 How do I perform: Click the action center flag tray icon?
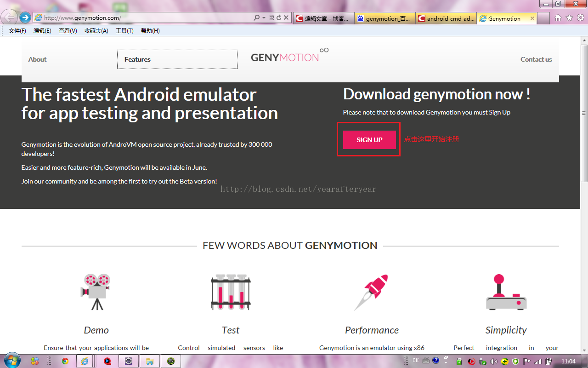tap(527, 362)
